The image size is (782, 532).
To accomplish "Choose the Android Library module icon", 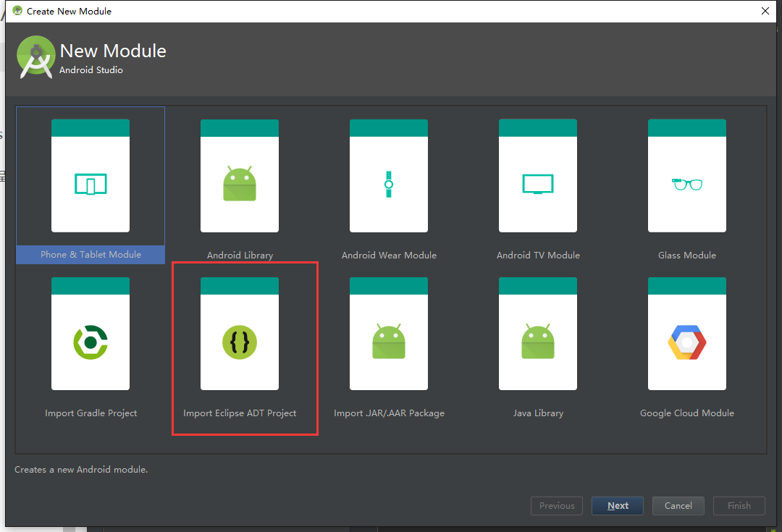I will click(240, 175).
